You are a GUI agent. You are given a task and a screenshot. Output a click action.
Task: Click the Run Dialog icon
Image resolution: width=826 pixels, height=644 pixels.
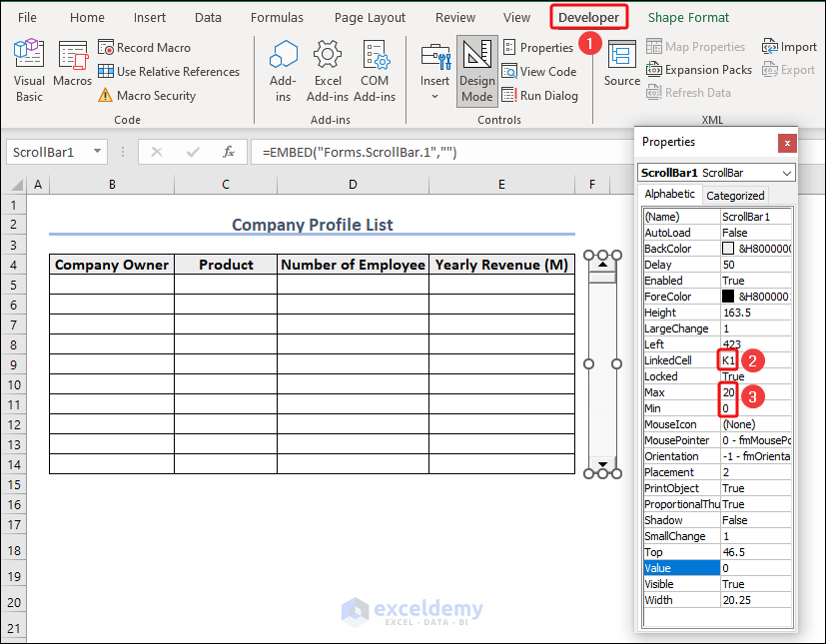[x=540, y=95]
